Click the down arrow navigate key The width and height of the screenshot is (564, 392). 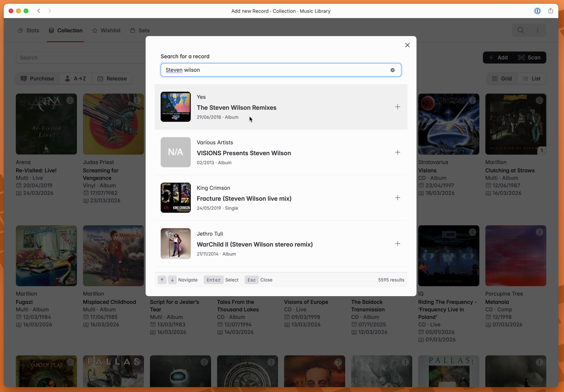point(172,280)
